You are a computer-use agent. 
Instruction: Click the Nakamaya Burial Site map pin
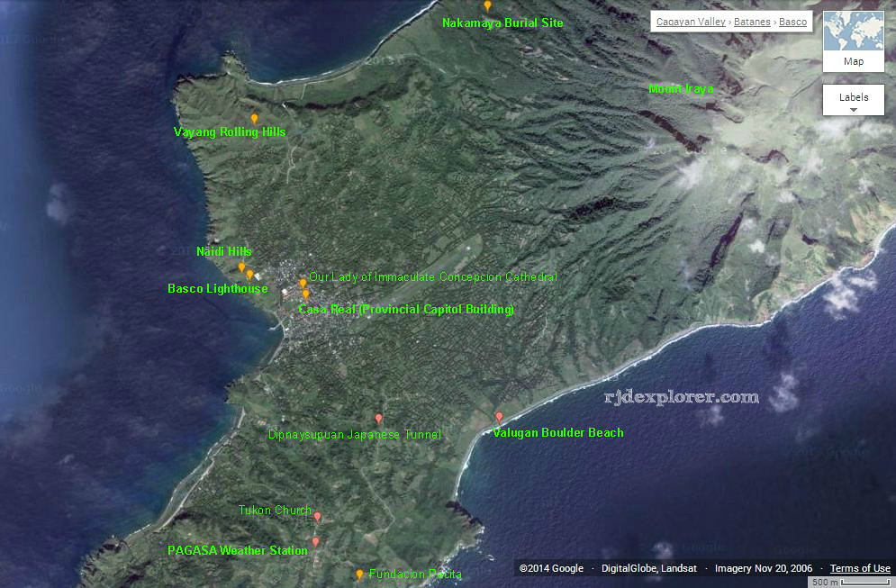click(487, 6)
